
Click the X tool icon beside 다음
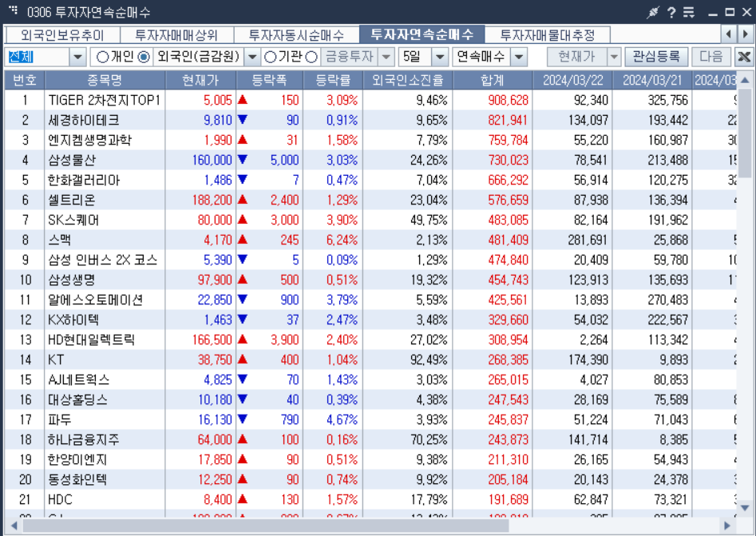point(744,57)
